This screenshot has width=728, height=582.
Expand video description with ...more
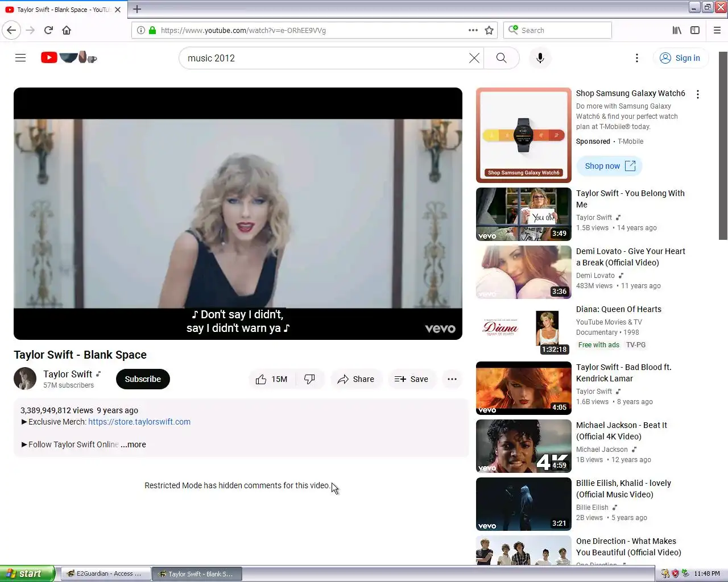point(133,444)
